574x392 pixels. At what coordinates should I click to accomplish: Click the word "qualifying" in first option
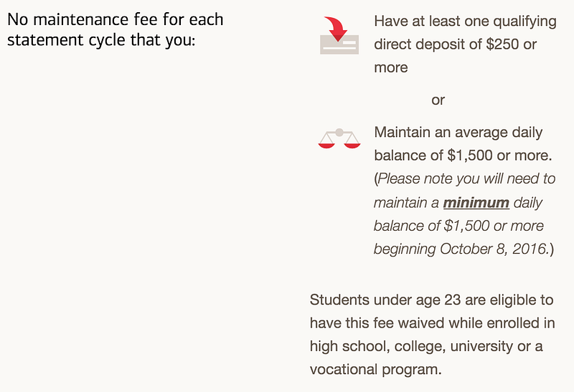(x=524, y=21)
